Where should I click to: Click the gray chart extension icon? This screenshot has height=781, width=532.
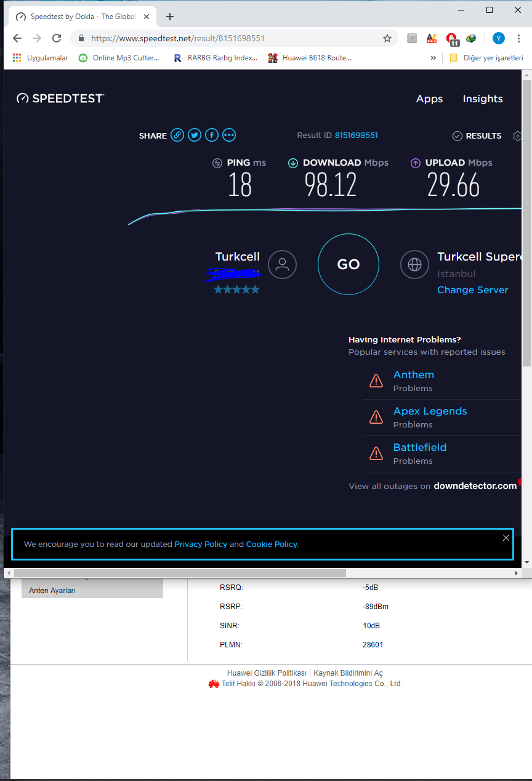click(412, 38)
